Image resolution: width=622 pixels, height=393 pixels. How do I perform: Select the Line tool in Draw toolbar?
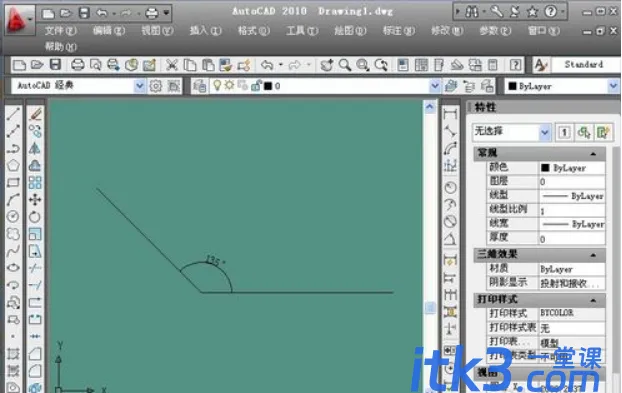pos(13,114)
